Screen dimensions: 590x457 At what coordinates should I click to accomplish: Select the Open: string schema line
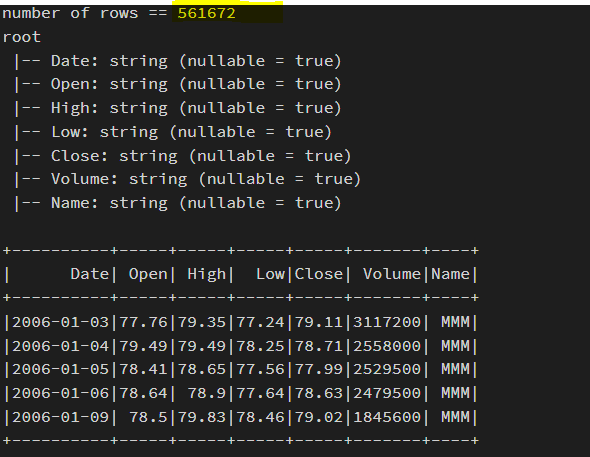point(178,85)
